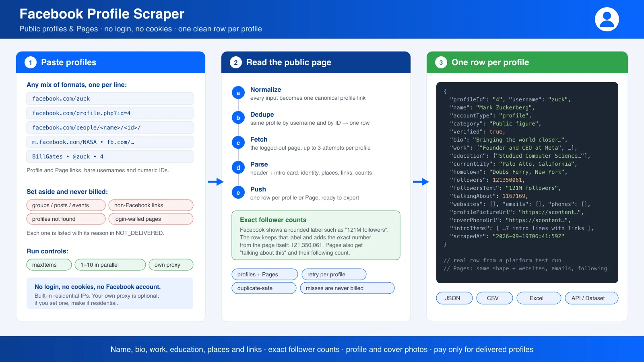644x362 pixels.
Task: Click the 'Facebook Profile Scraper' title
Action: [x=102, y=14]
